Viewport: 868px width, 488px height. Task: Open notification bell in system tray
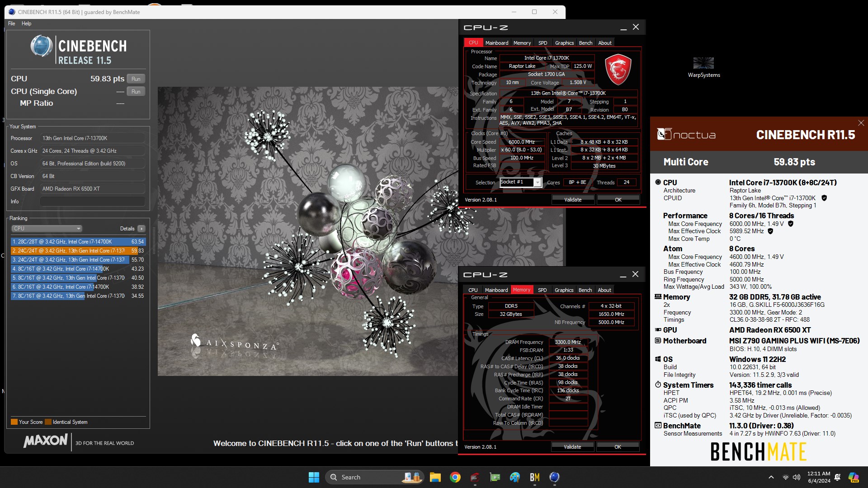pos(837,477)
